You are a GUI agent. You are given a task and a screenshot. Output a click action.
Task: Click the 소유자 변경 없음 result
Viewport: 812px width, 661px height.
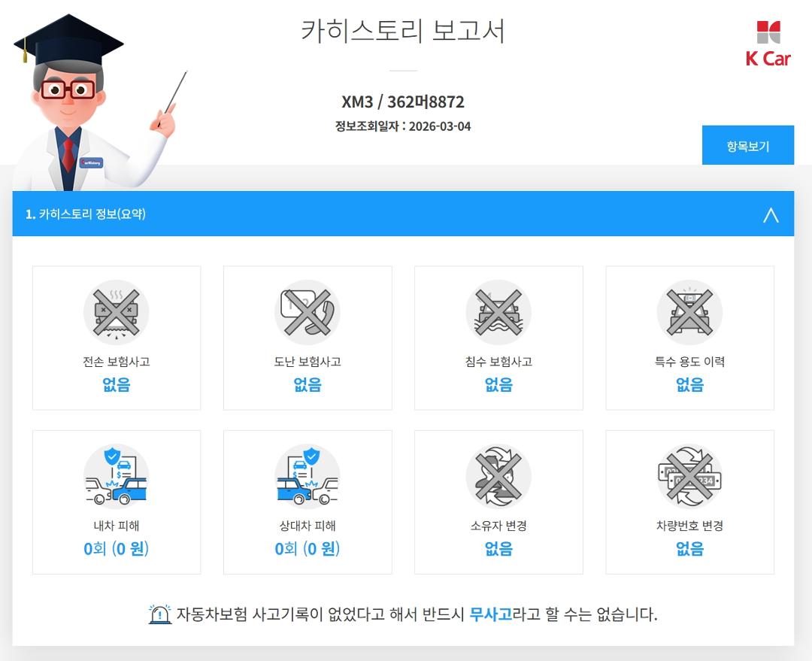click(x=498, y=549)
